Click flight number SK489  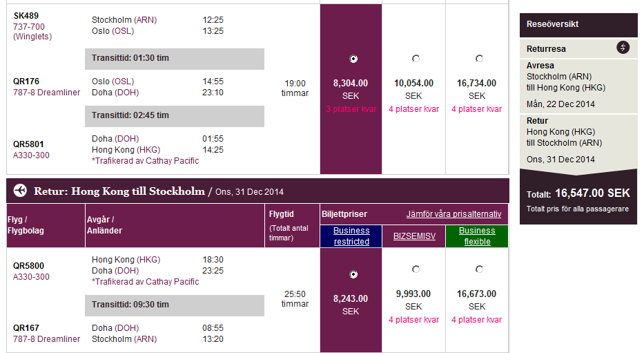[26, 16]
